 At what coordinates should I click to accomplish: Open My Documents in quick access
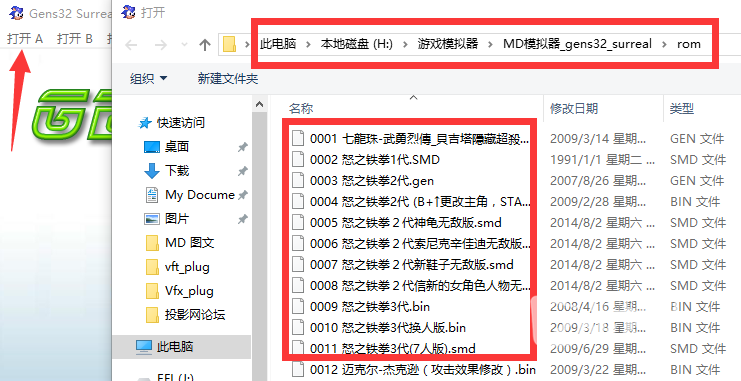coord(199,195)
